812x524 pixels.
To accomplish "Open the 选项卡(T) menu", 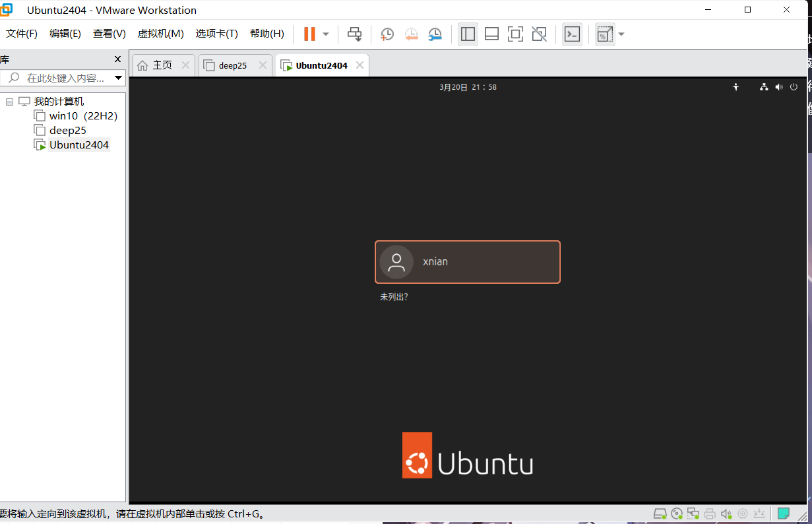I will tap(216, 34).
